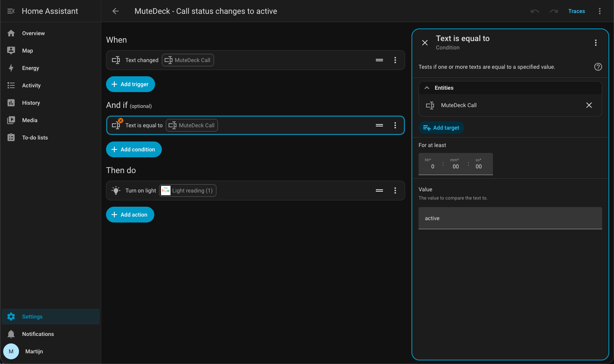Screen dimensions: 614x364
Task: Close the Text is equal to panel
Action: pyautogui.click(x=425, y=43)
